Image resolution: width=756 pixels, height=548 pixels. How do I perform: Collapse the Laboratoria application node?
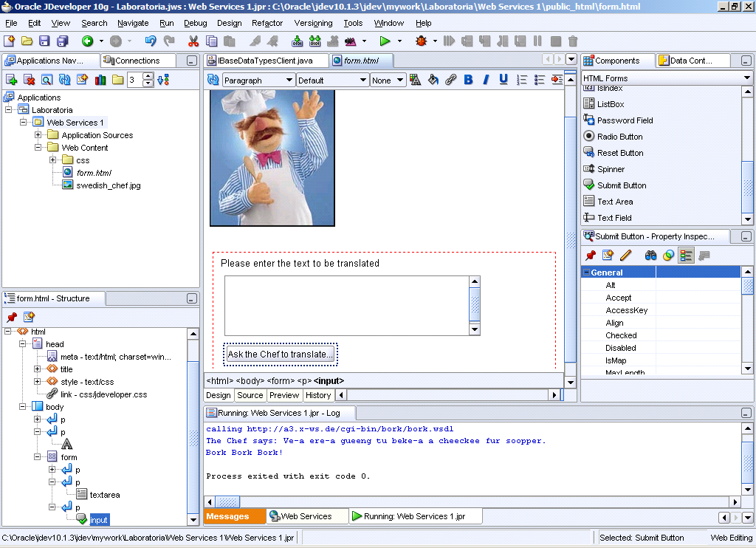pyautogui.click(x=8, y=110)
